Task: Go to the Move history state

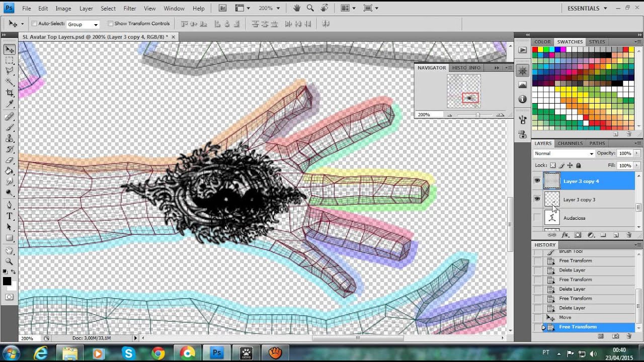Action: click(584, 317)
